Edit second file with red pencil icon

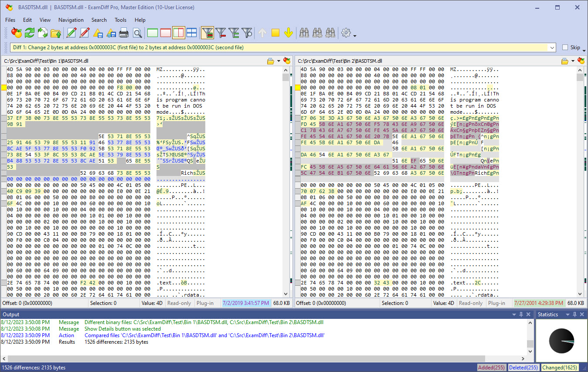85,33
